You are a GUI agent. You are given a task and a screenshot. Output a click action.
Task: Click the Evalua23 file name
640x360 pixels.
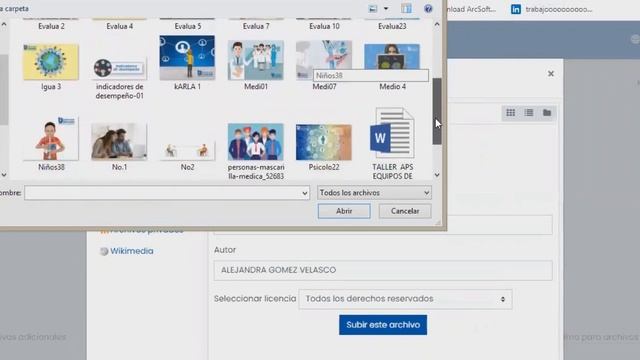(x=392, y=26)
